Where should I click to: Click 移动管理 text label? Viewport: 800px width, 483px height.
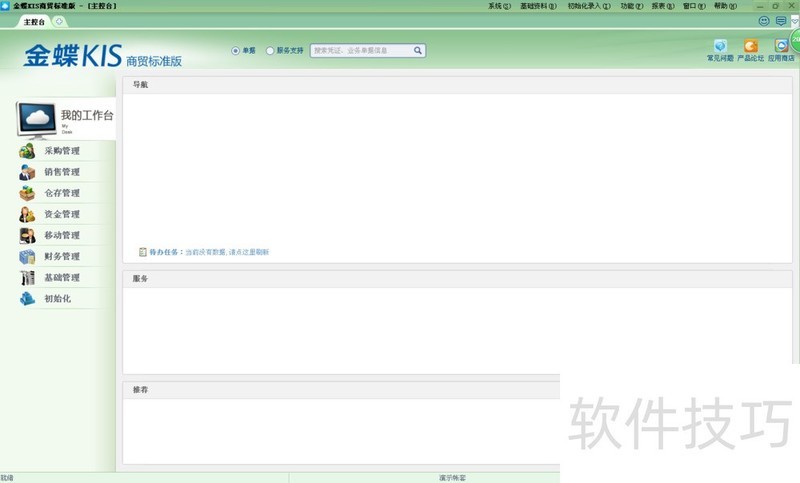tap(62, 235)
